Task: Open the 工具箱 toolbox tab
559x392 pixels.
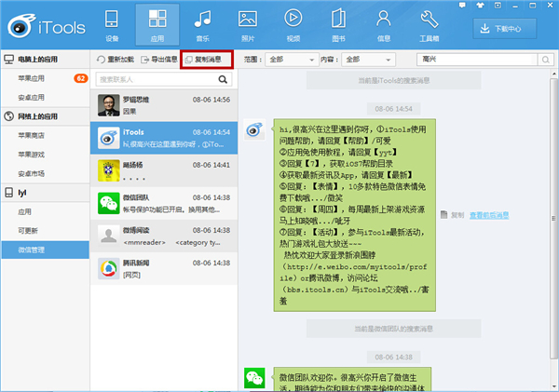Action: (x=429, y=25)
